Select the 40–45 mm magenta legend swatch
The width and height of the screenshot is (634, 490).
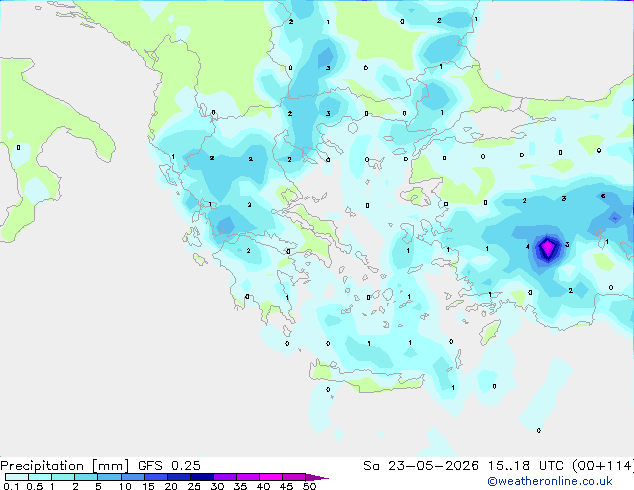(x=270, y=477)
